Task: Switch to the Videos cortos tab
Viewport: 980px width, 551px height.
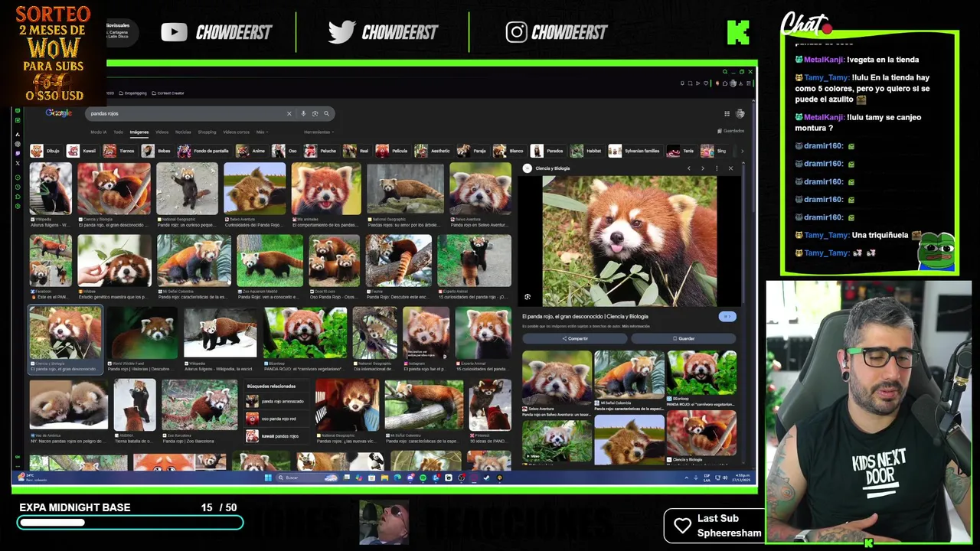Action: tap(236, 132)
